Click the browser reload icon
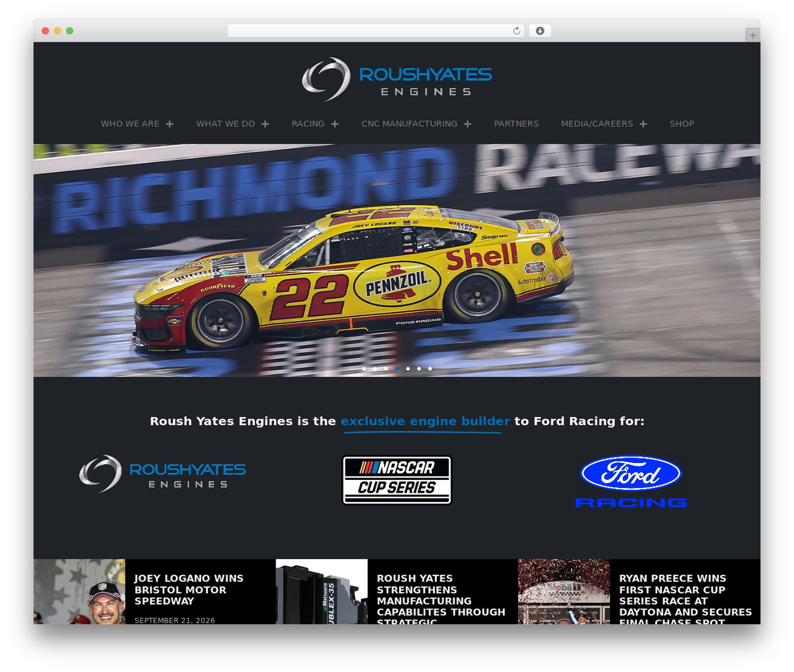Viewport: 794px width, 672px height. pos(517,31)
